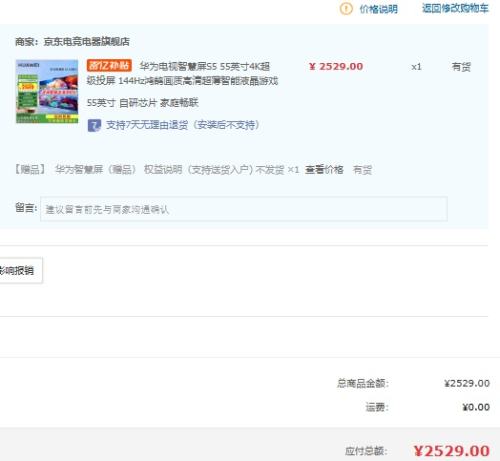
Task: Open 支持7天无理由退货 policy text
Action: pos(183,125)
